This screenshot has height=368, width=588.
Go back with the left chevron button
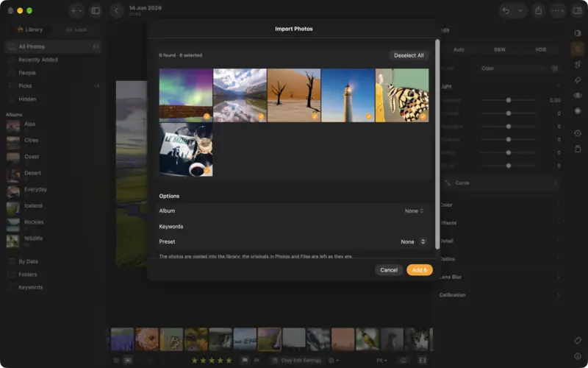117,11
